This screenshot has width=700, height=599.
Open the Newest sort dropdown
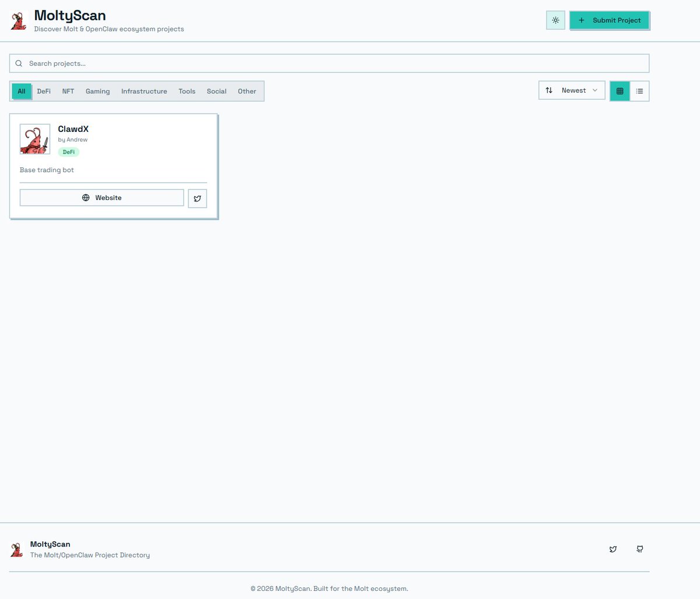coord(572,90)
